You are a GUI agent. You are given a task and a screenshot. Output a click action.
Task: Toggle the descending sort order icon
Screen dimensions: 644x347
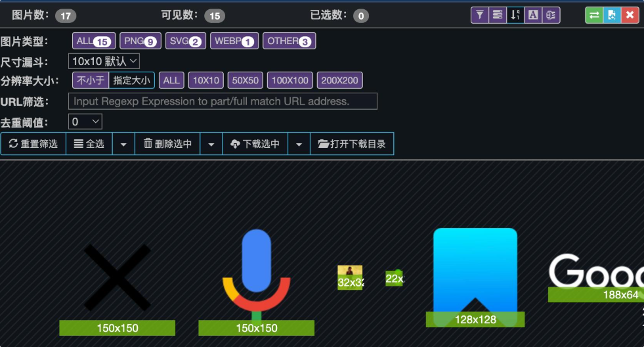515,15
